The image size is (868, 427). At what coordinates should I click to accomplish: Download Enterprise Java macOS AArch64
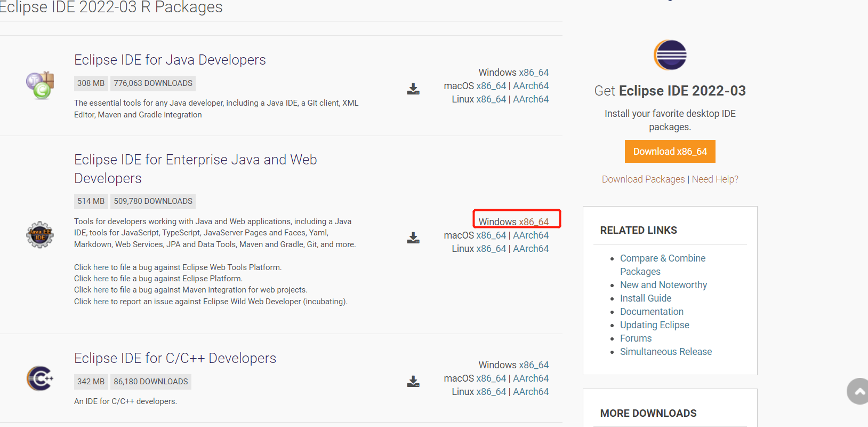pos(531,235)
